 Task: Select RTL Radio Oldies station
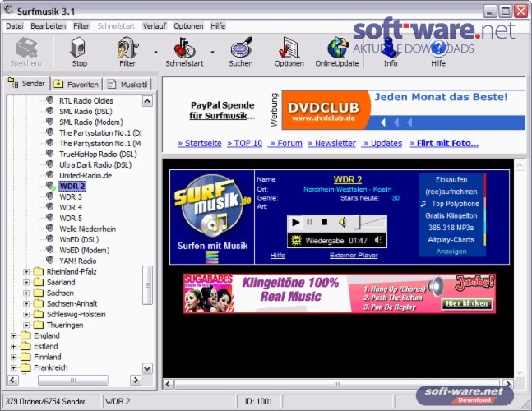click(x=86, y=101)
